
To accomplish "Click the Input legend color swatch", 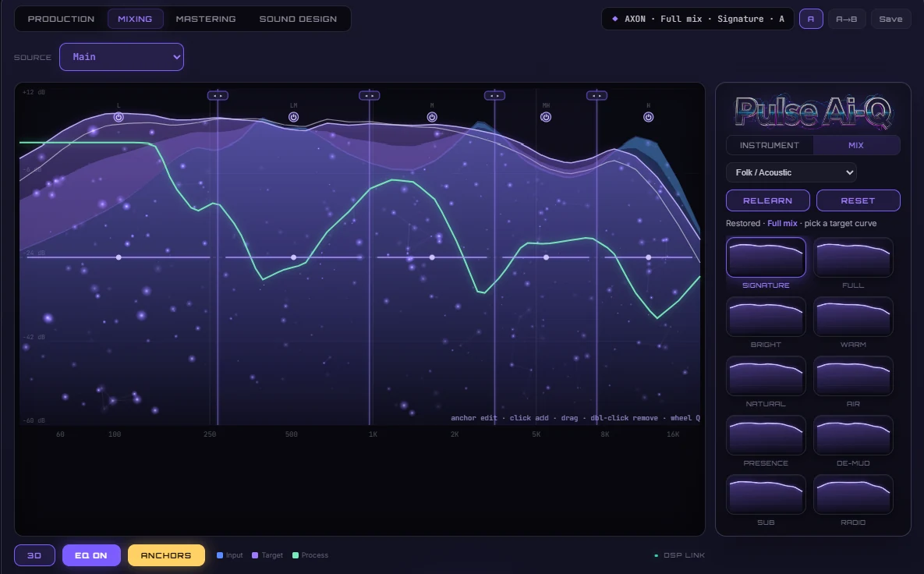I will point(220,555).
